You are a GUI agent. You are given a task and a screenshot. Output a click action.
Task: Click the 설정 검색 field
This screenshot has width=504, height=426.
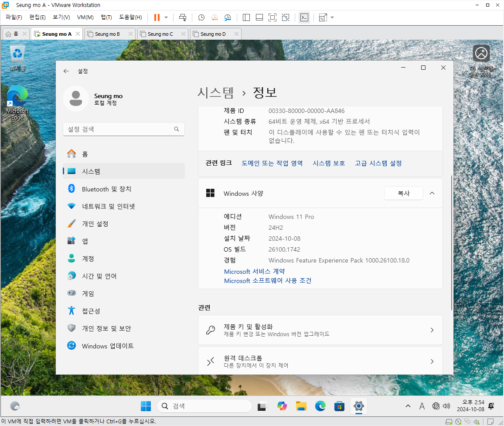(x=124, y=129)
